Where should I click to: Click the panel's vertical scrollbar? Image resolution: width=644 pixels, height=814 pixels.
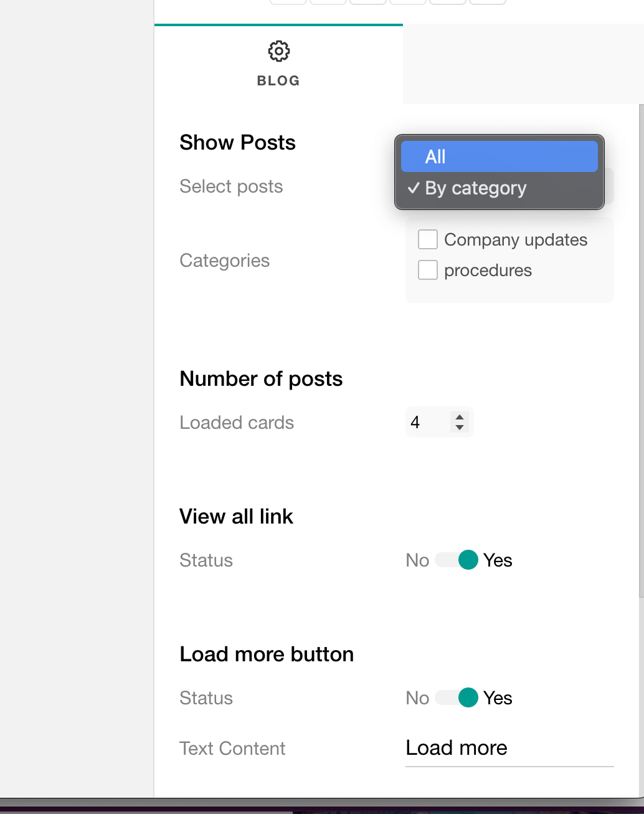(641, 349)
